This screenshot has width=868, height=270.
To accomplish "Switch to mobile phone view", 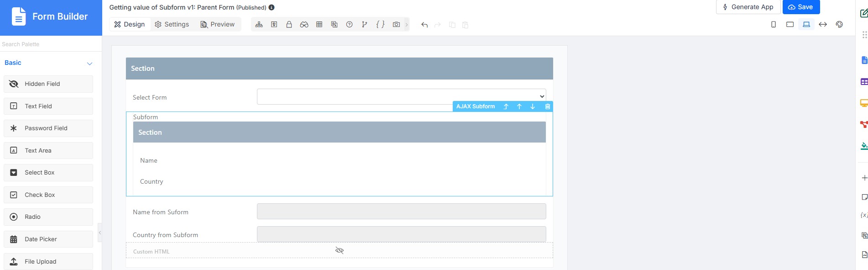I will pos(774,25).
